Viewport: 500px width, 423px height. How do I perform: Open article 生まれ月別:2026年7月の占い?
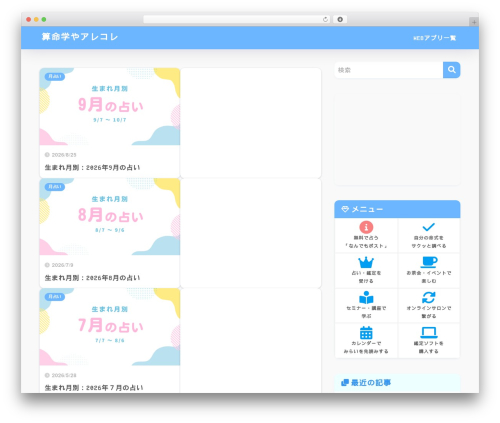click(94, 388)
